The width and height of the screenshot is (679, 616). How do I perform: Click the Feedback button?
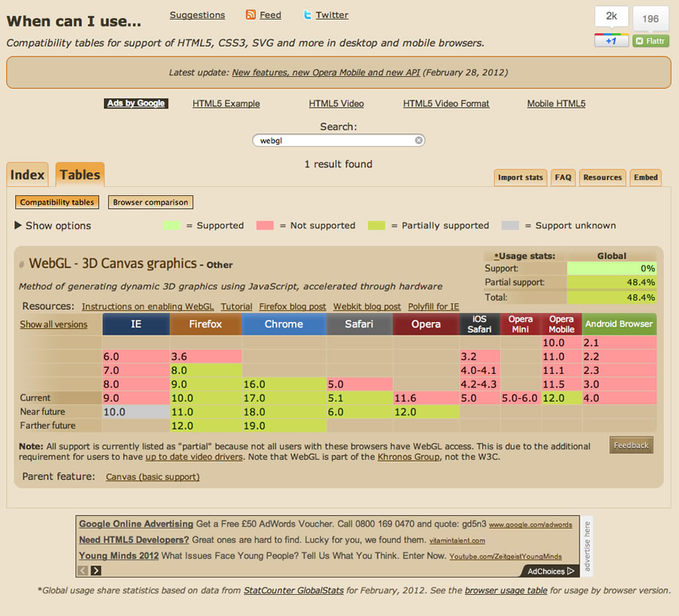point(631,445)
